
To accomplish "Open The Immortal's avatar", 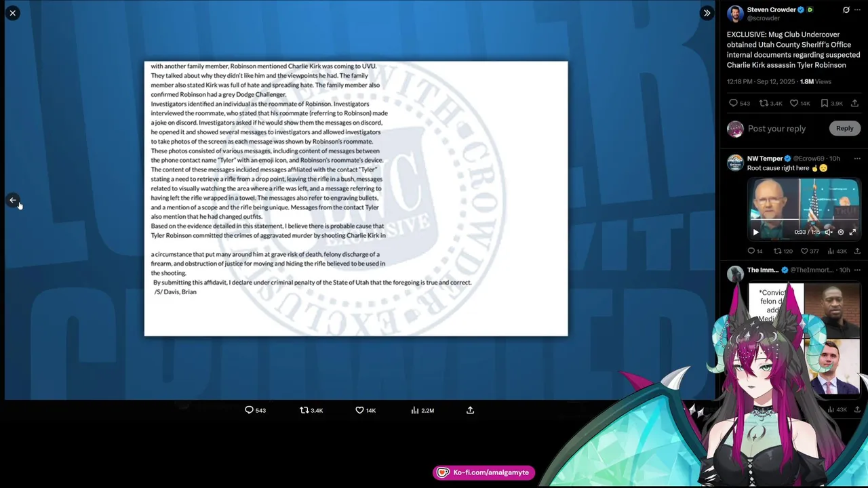I will click(x=735, y=274).
